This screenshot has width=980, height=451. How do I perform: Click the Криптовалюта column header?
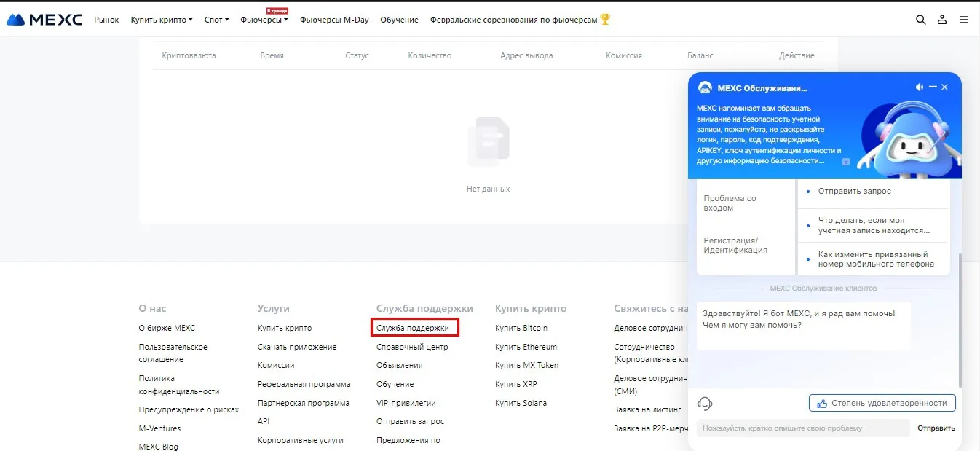pos(189,55)
